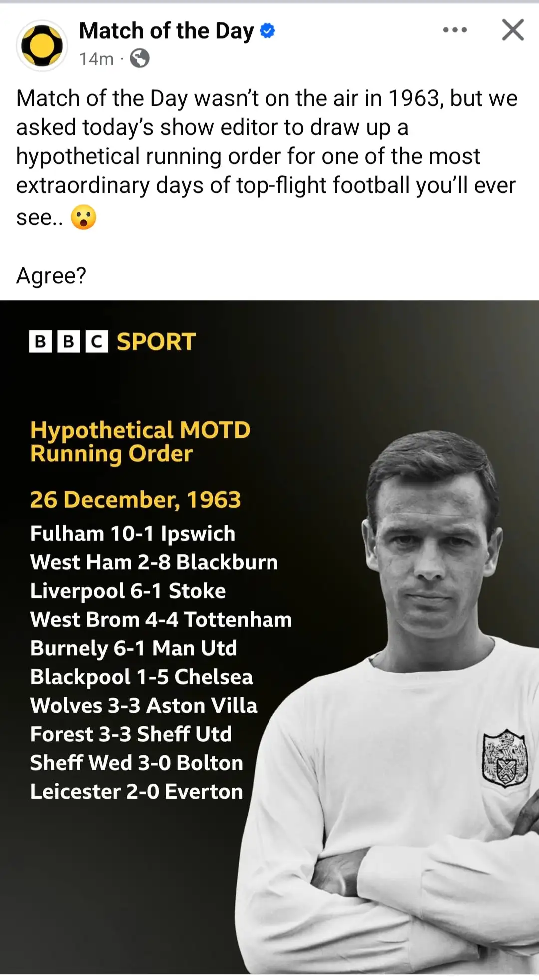Click the Burnley 6-1 Man Utd line
Image resolution: width=539 pixels, height=980 pixels.
click(133, 648)
